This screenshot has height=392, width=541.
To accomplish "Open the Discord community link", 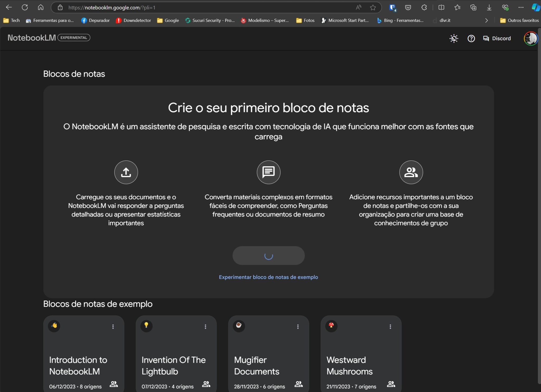I will (x=497, y=39).
